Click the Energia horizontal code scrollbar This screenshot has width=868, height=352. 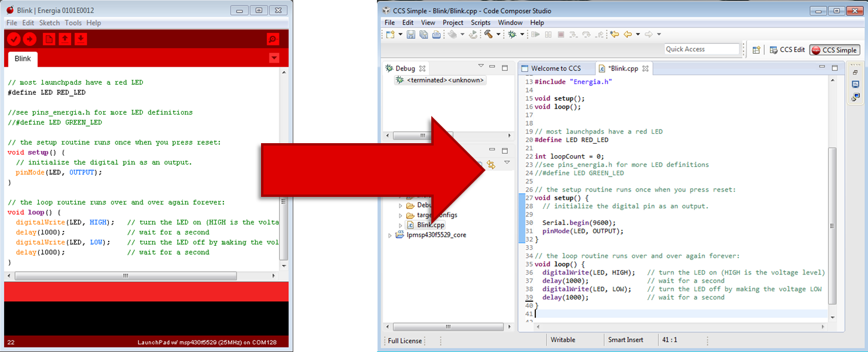tap(125, 276)
